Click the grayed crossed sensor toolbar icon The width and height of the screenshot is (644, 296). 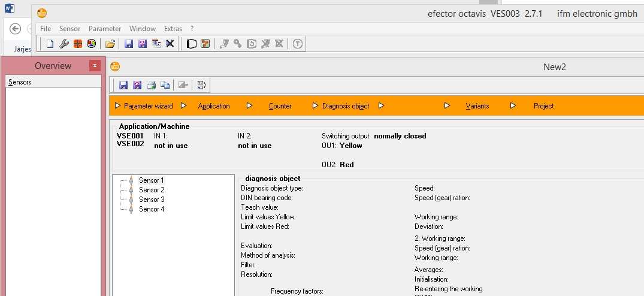(x=265, y=44)
